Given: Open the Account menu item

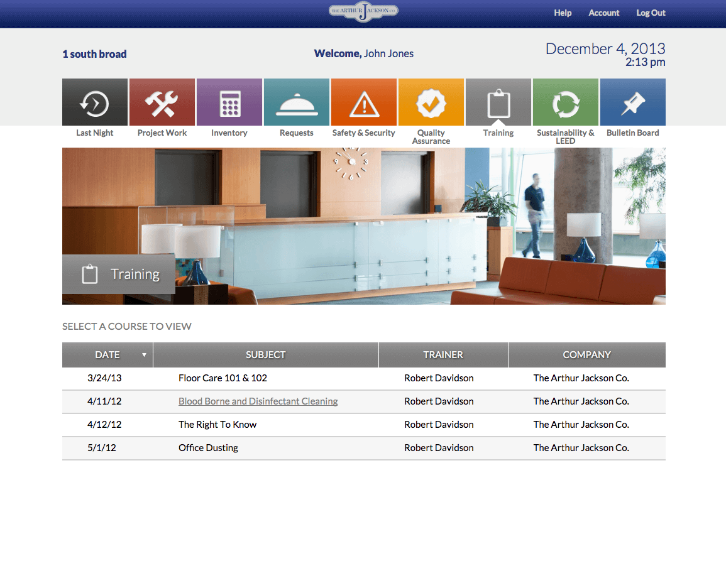Looking at the screenshot, I should pyautogui.click(x=604, y=13).
